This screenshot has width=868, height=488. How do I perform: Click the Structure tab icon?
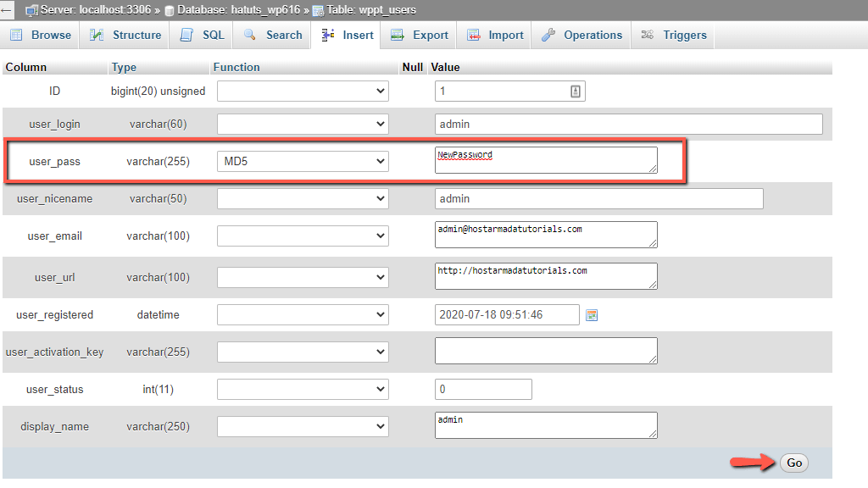(97, 35)
